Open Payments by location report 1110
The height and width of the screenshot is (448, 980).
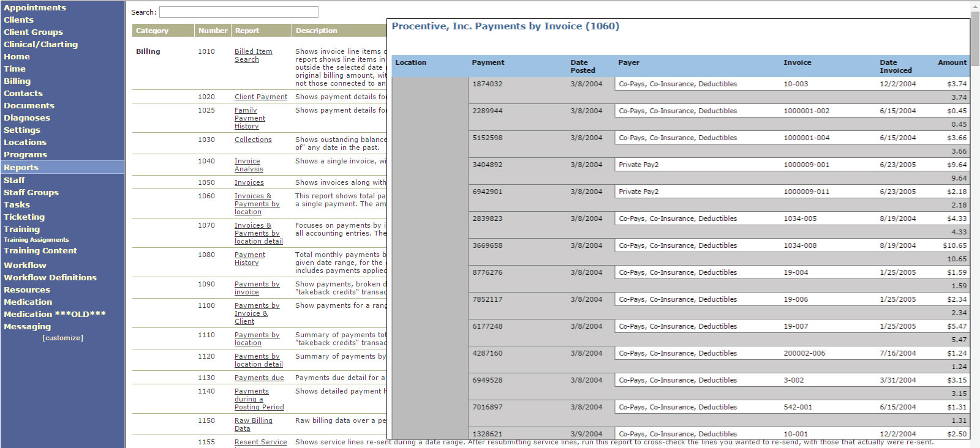click(x=257, y=339)
